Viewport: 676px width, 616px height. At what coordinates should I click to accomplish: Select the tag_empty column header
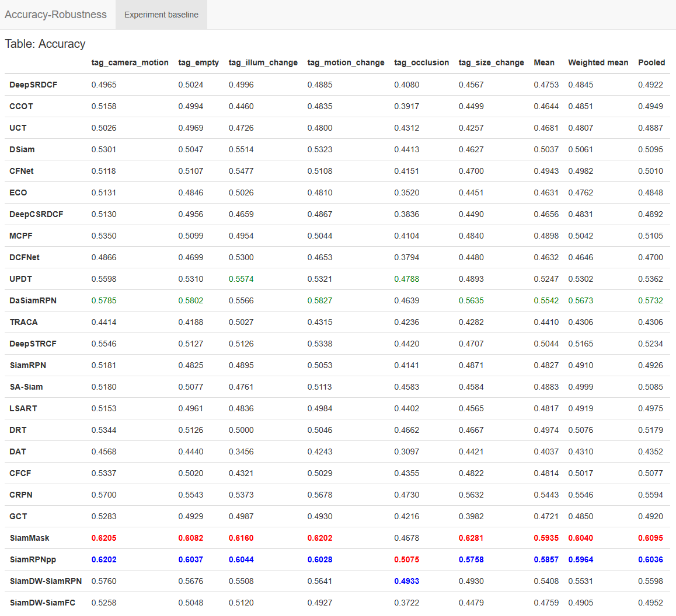(x=198, y=62)
